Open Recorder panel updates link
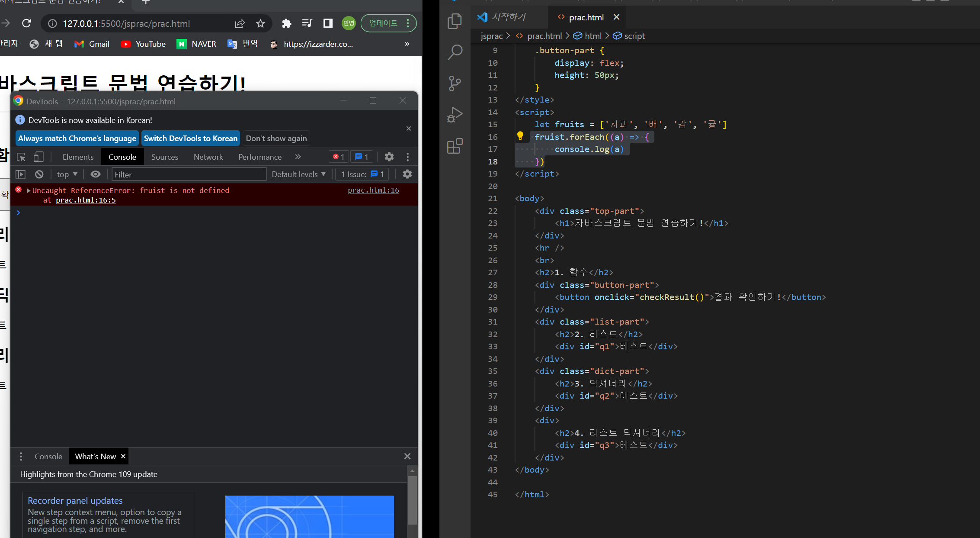The width and height of the screenshot is (980, 538). [75, 501]
